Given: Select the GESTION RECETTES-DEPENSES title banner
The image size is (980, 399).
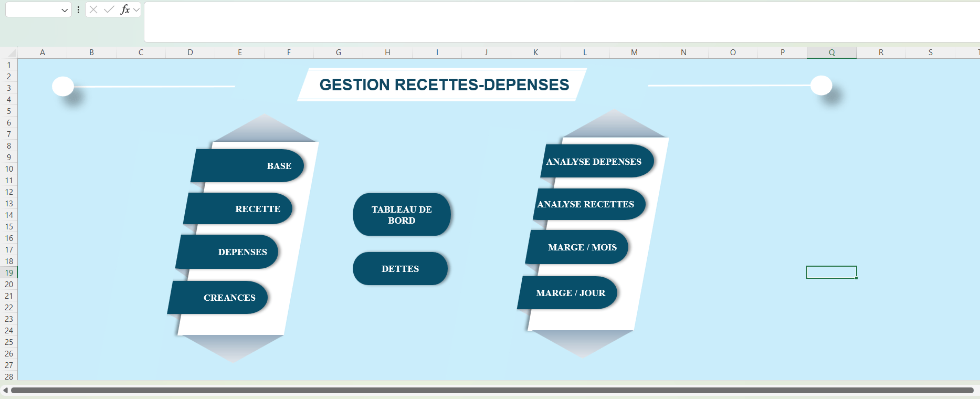Looking at the screenshot, I should (x=442, y=85).
